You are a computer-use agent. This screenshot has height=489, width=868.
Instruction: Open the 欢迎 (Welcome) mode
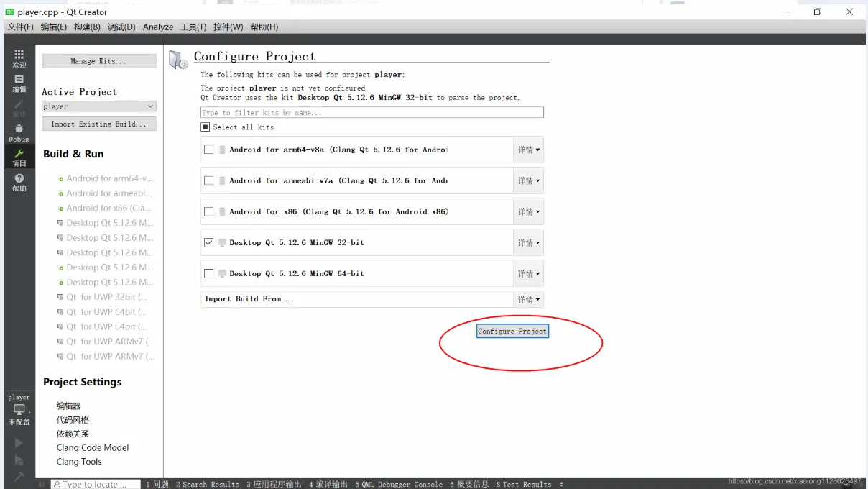tap(19, 58)
